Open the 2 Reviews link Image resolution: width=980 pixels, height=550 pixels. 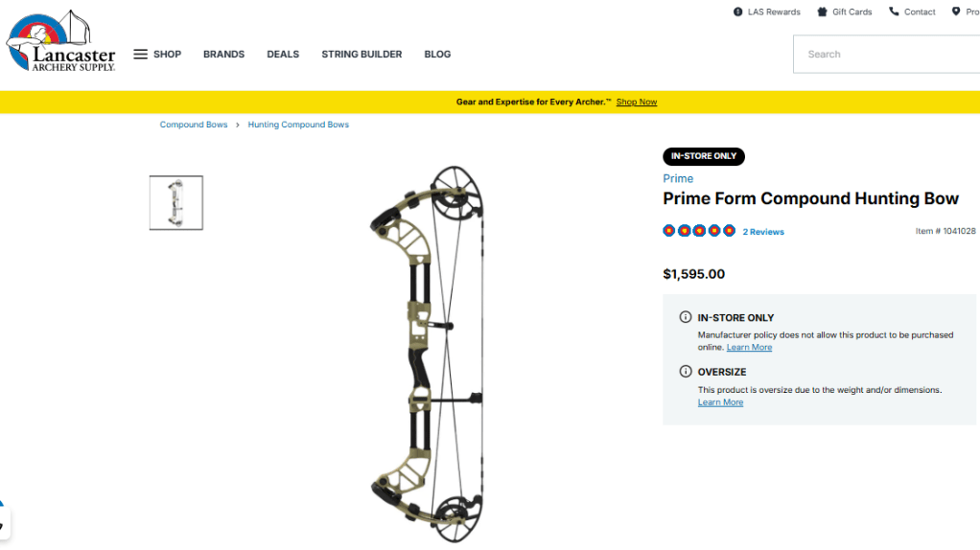pos(763,232)
